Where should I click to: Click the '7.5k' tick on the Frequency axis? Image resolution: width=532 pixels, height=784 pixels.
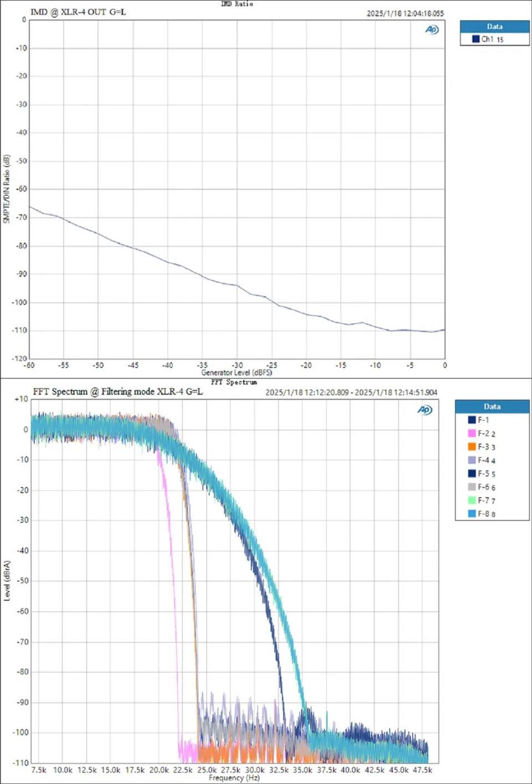click(39, 770)
